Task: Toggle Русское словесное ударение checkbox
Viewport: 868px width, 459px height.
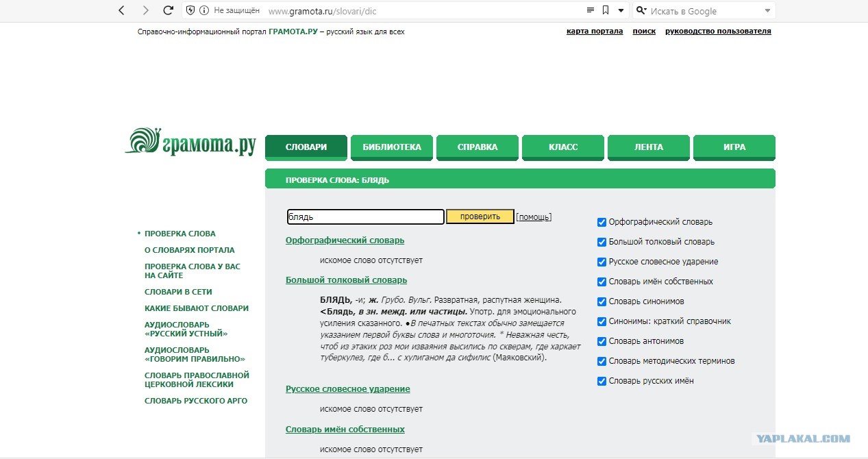Action: click(602, 262)
